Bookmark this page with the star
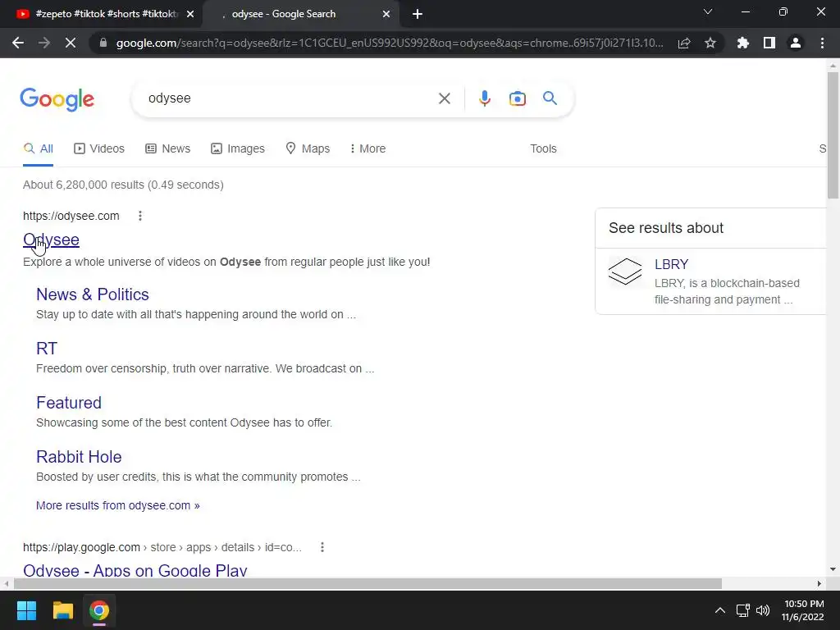 tap(710, 43)
